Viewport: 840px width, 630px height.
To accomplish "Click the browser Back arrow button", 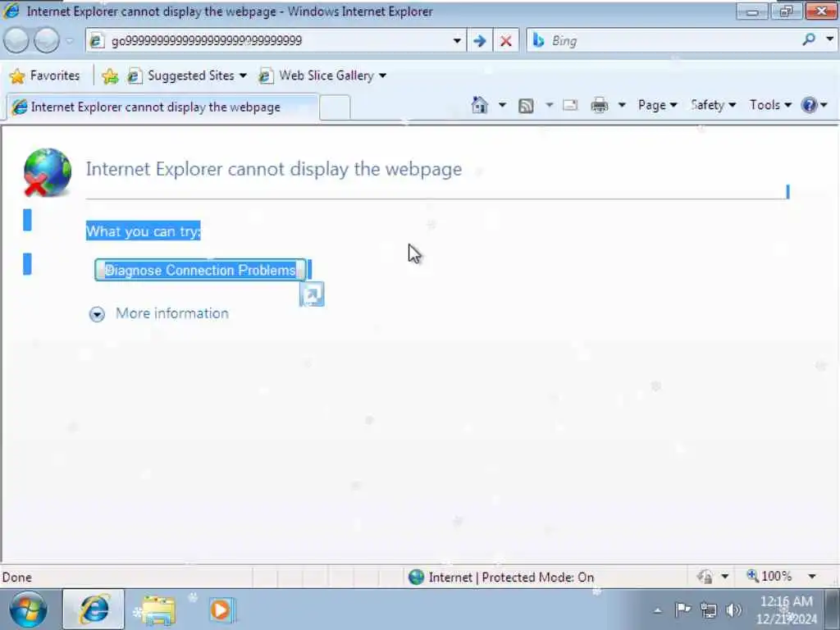I will [x=16, y=41].
